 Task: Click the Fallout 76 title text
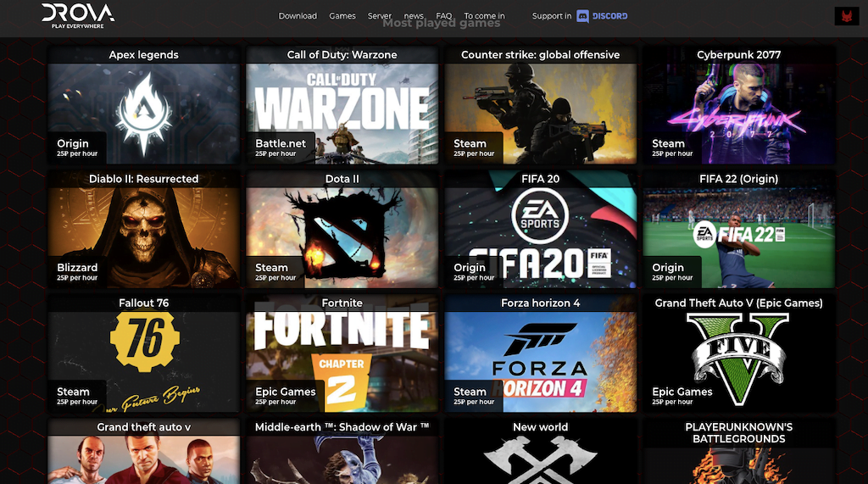(144, 303)
